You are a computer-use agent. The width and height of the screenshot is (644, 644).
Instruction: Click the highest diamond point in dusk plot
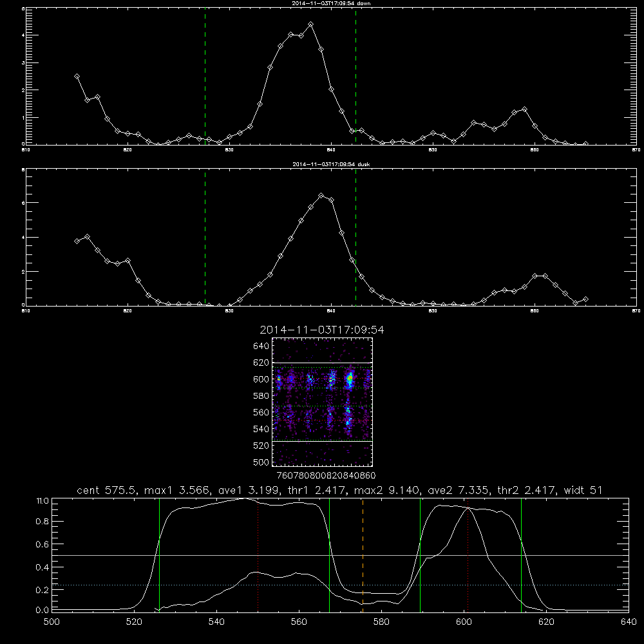pyautogui.click(x=321, y=196)
